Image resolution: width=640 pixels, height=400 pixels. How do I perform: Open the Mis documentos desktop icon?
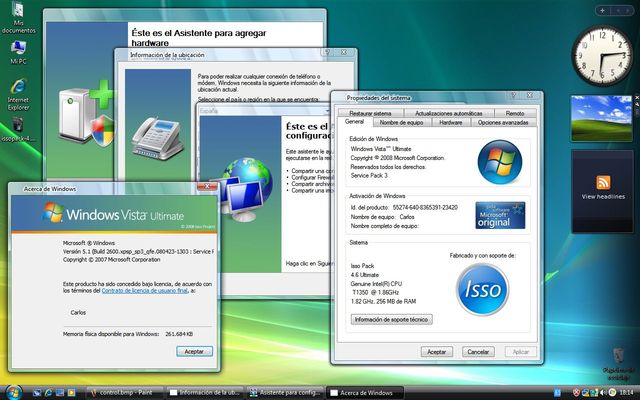[x=18, y=18]
